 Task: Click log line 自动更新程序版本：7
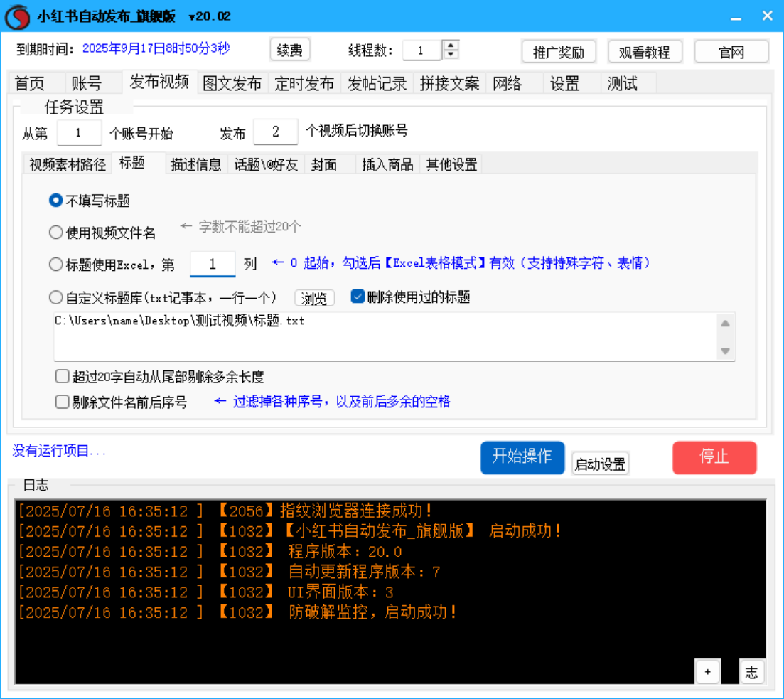pyautogui.click(x=229, y=572)
